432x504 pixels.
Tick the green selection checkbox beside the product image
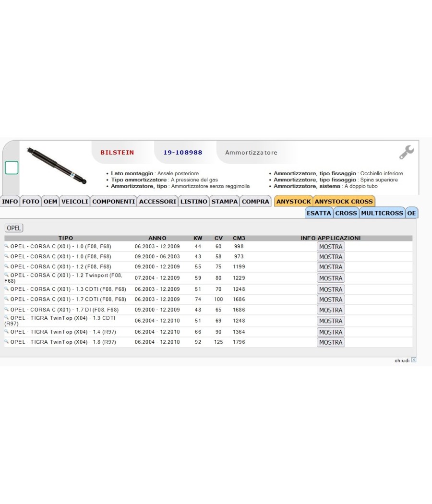12,168
